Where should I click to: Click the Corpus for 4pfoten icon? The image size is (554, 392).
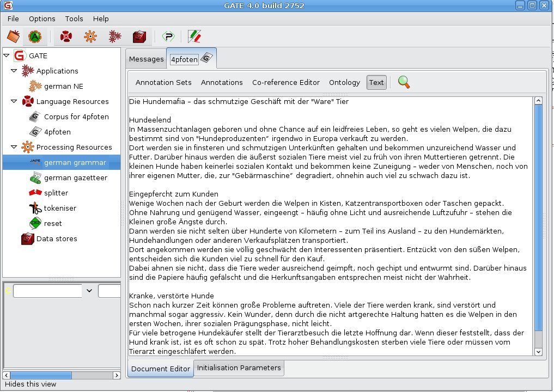35,117
